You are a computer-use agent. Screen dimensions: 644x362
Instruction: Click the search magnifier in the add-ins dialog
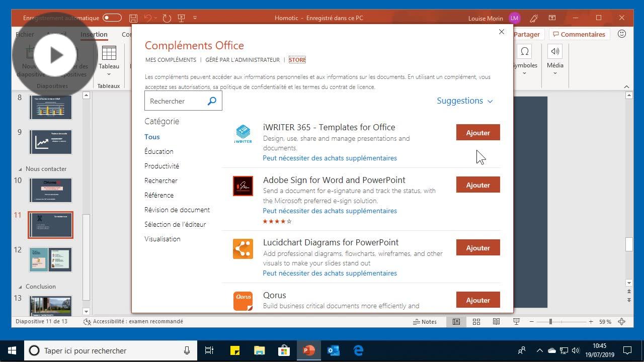(x=212, y=101)
